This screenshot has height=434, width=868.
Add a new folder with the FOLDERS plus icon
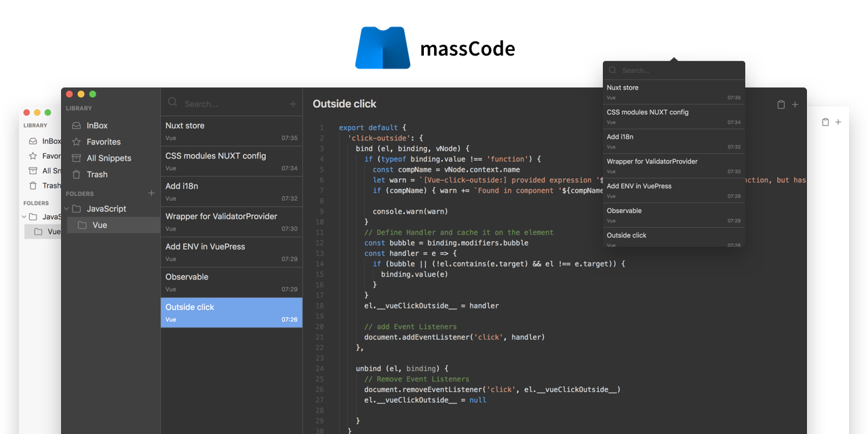coord(151,193)
